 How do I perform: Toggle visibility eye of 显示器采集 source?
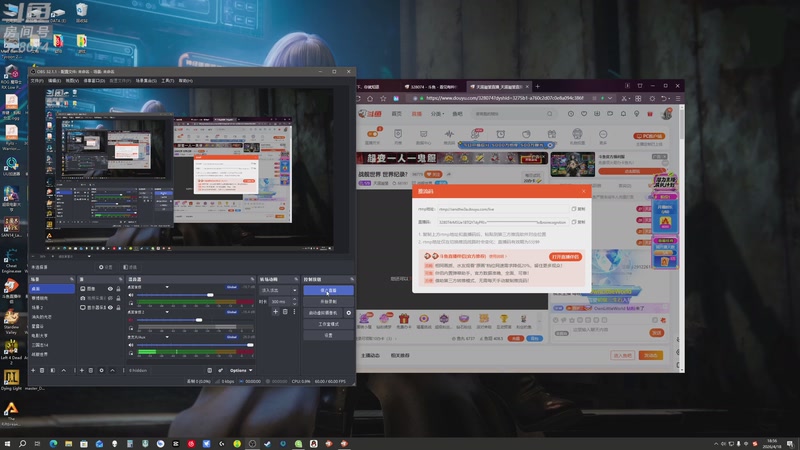point(110,308)
